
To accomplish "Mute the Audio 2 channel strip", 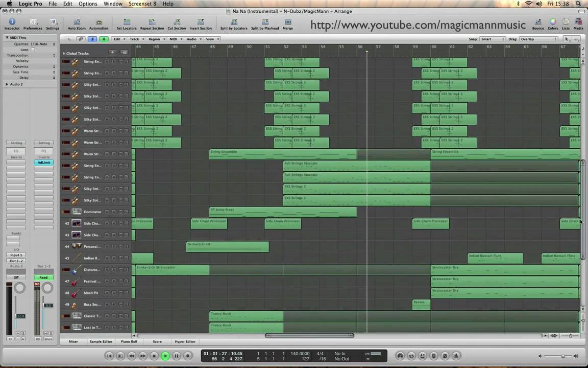I will coord(18,333).
